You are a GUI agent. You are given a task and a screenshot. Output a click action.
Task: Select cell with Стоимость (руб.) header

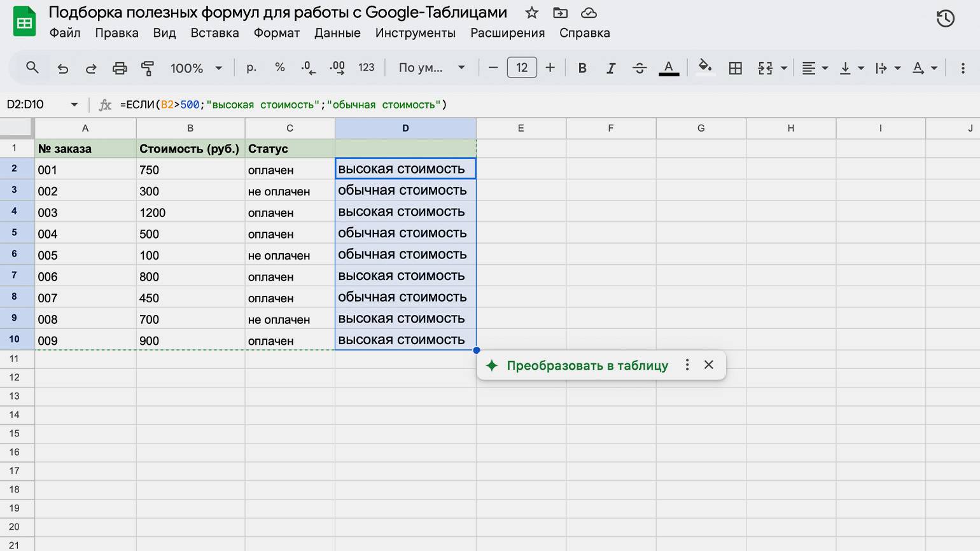pyautogui.click(x=190, y=148)
